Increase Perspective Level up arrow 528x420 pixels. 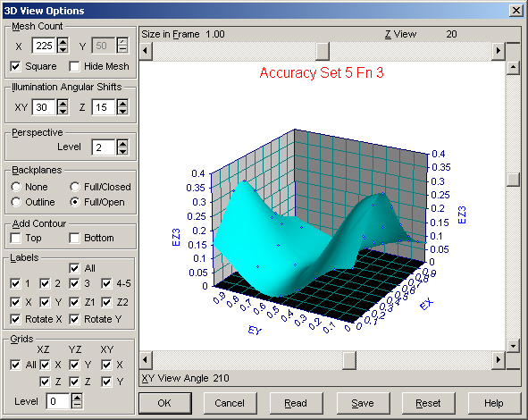click(122, 144)
